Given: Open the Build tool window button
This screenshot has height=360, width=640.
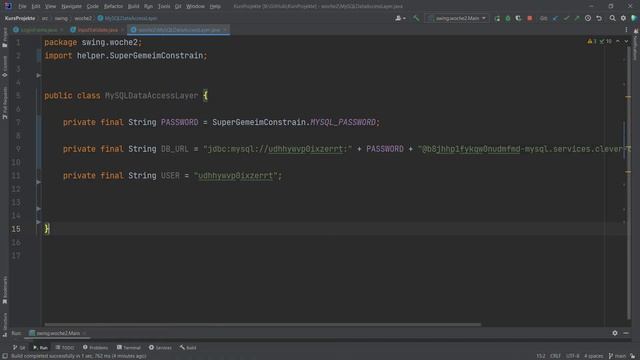Looking at the screenshot, I should (188, 348).
